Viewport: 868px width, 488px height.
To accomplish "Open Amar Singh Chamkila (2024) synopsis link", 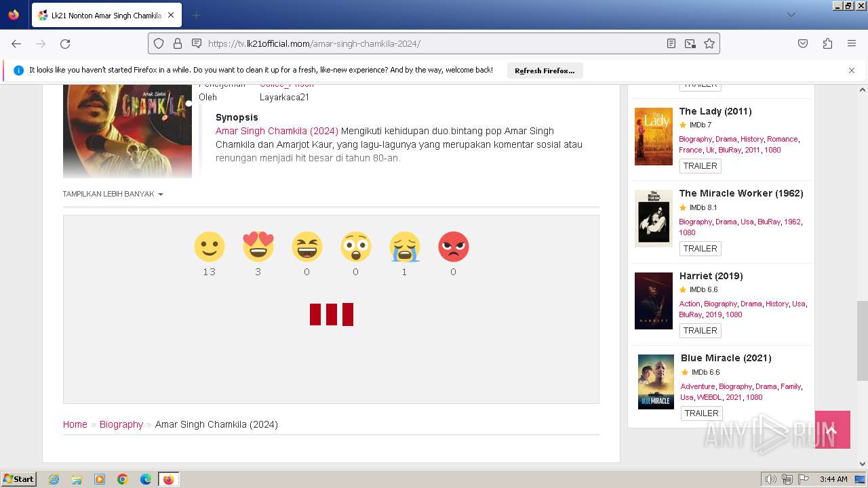I will [277, 131].
